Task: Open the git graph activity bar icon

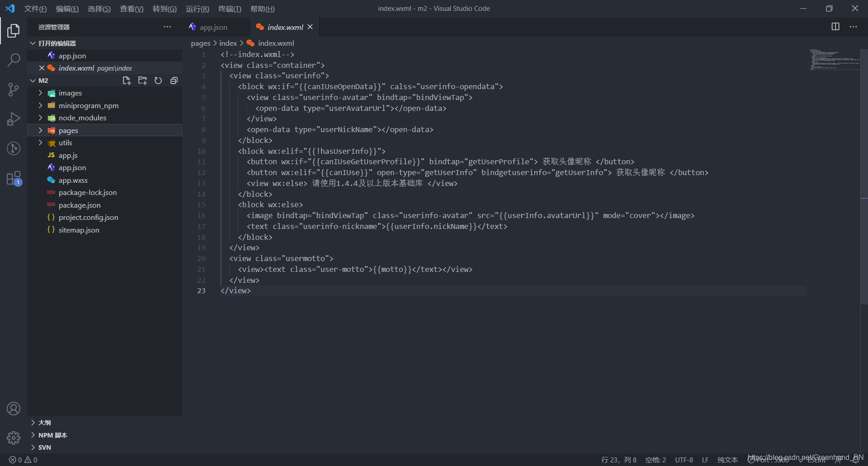Action: point(14,148)
